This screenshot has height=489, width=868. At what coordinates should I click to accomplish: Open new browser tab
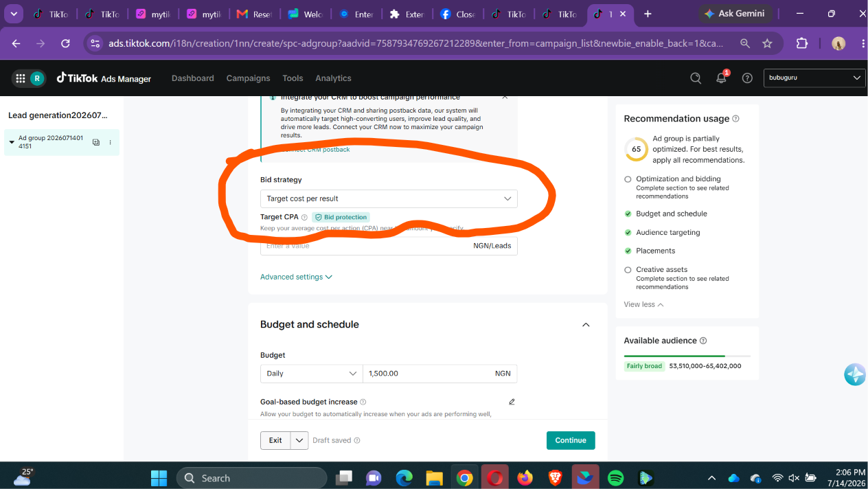[648, 14]
